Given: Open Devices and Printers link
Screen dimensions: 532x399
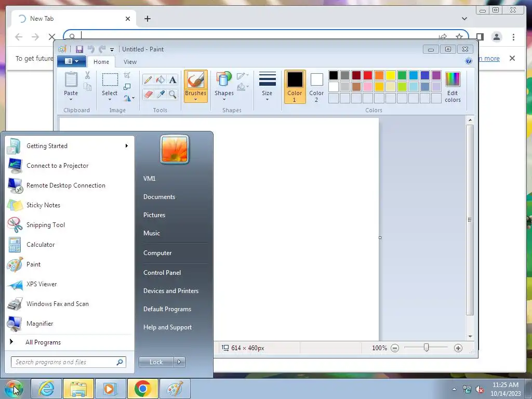Looking at the screenshot, I should (170, 291).
